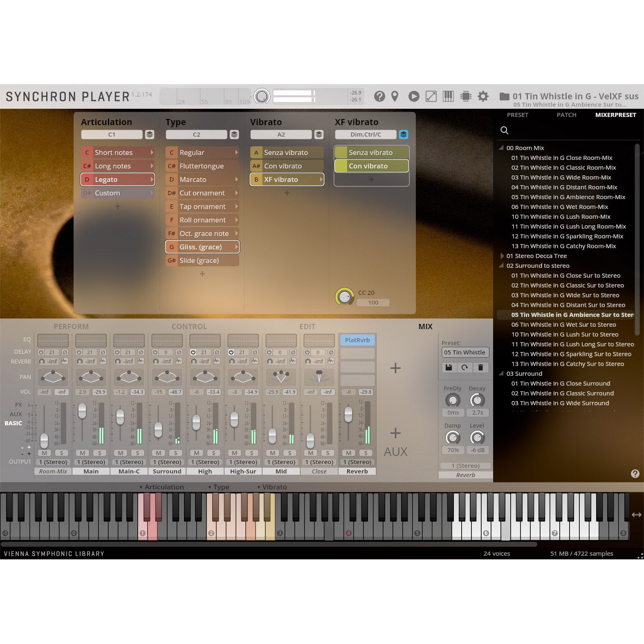The height and width of the screenshot is (644, 644).
Task: Toggle the delay power button on the High-Sur channel
Action: point(231,352)
